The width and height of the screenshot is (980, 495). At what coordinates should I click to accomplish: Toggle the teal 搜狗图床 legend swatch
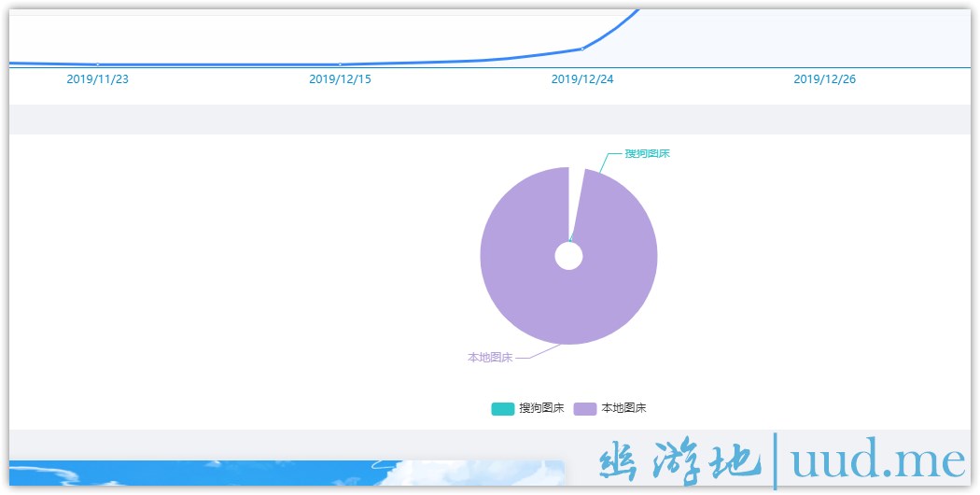pos(502,408)
